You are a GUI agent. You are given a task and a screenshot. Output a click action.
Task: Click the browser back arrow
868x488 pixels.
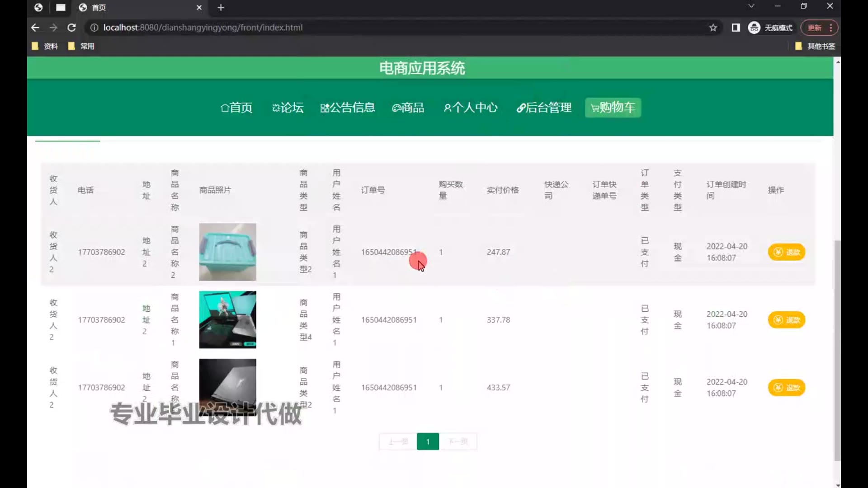[x=35, y=28]
